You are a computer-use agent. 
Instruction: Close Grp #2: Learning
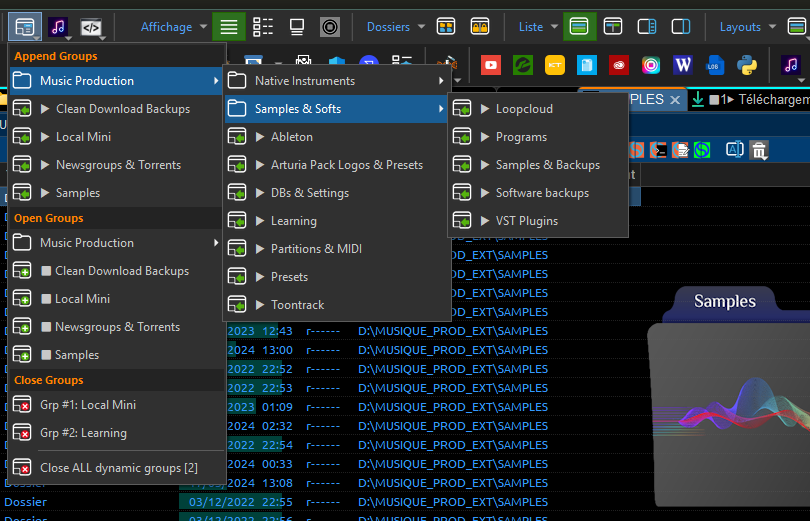pos(117,433)
